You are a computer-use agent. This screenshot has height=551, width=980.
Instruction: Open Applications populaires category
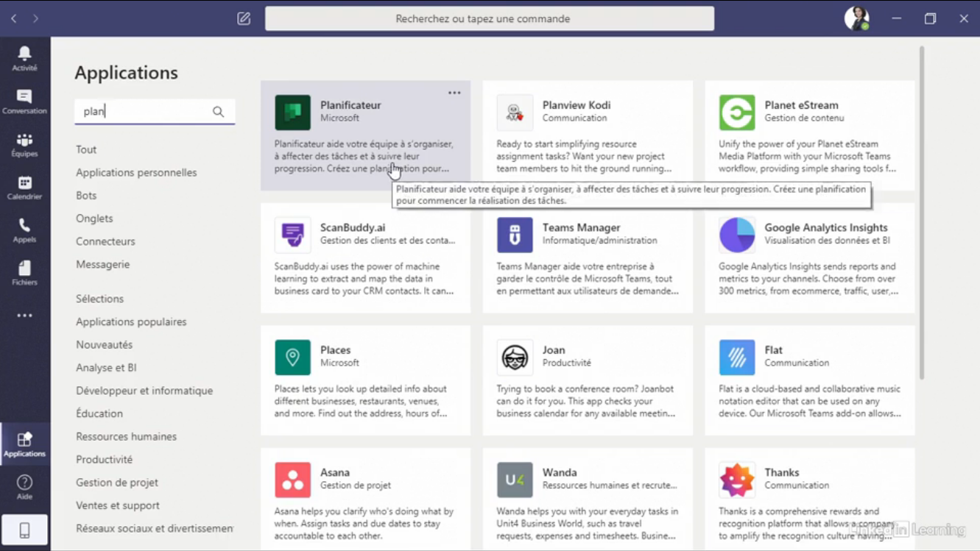click(131, 321)
